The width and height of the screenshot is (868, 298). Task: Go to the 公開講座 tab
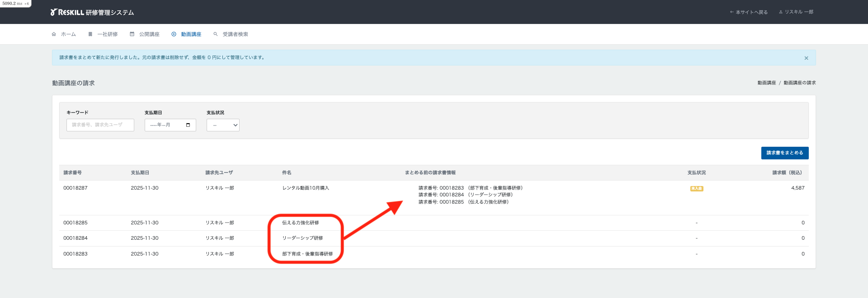pos(149,34)
